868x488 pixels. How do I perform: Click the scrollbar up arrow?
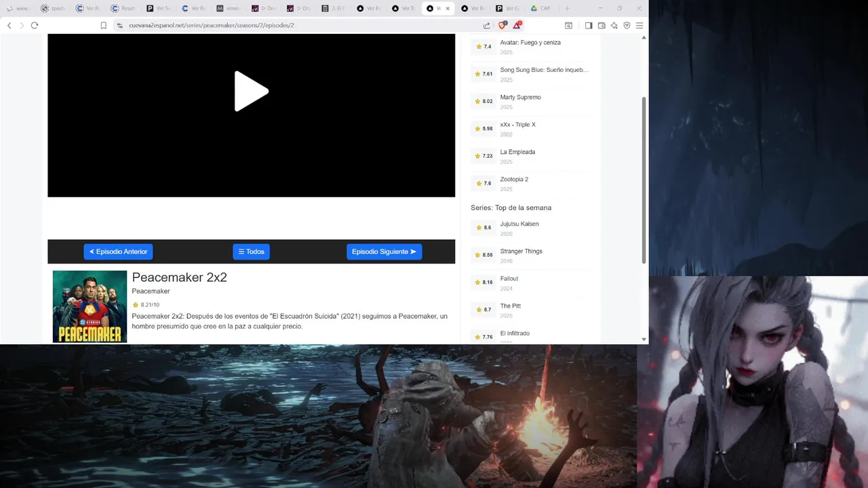[x=644, y=37]
